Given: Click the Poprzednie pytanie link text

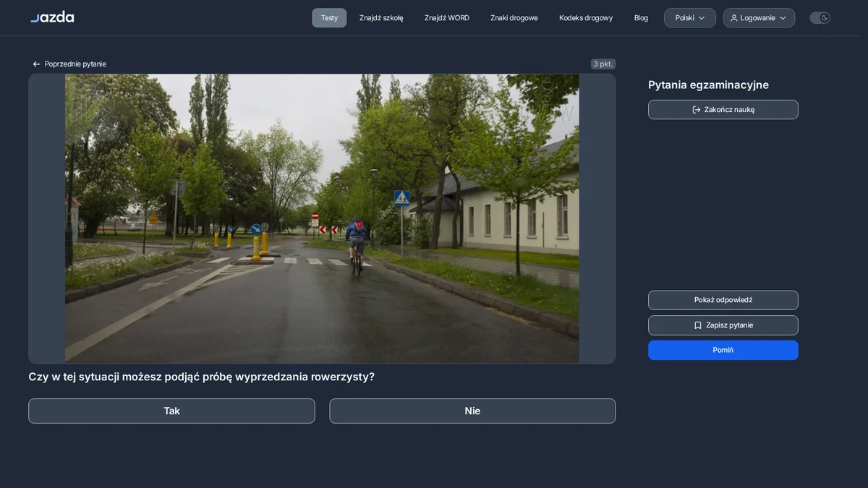Looking at the screenshot, I should tap(75, 64).
